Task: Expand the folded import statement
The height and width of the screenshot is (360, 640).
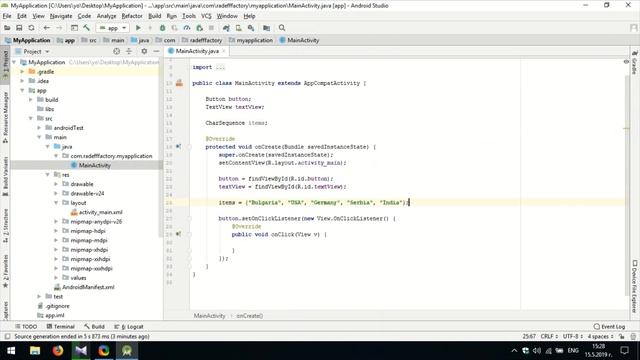Action: pyautogui.click(x=220, y=67)
